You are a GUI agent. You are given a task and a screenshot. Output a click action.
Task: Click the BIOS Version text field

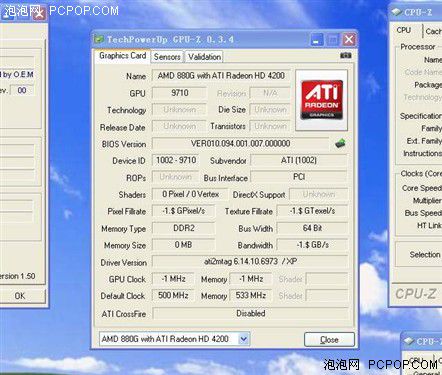pos(240,144)
